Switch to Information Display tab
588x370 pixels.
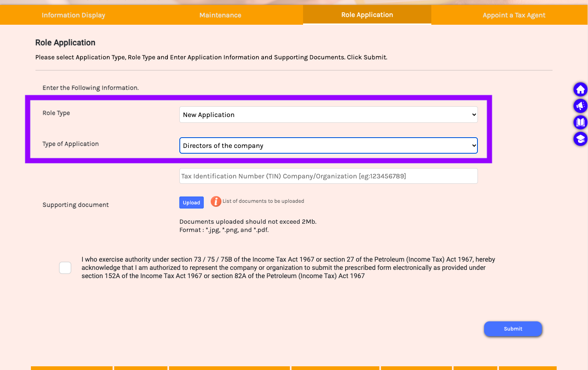[73, 15]
